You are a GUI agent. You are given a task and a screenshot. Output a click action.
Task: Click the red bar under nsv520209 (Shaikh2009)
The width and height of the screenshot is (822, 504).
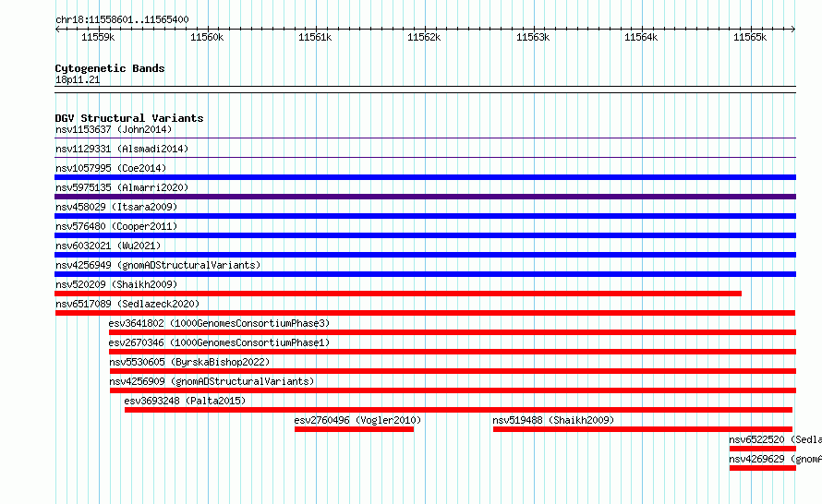pyautogui.click(x=398, y=294)
